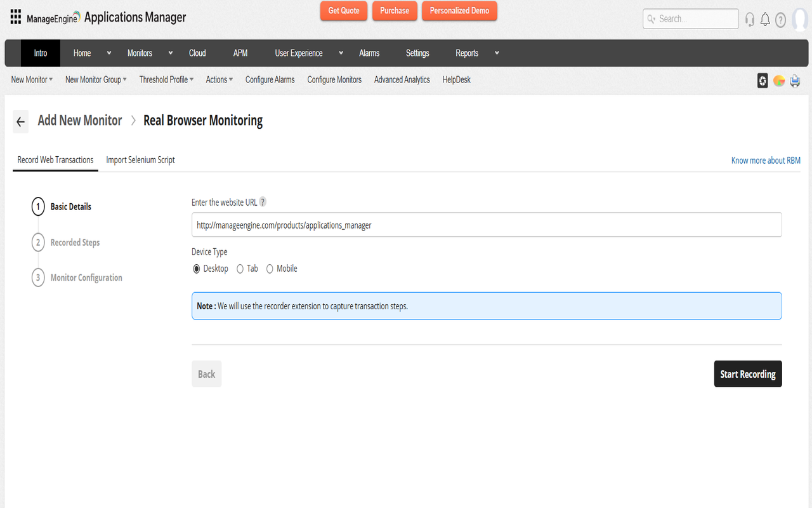
Task: Click the Search input box
Action: click(691, 19)
